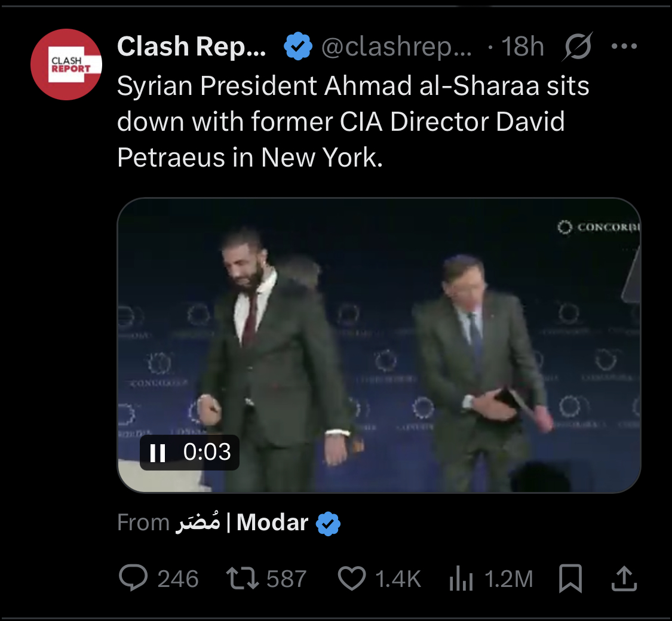Click the verified badge beside Clash Rep...

pyautogui.click(x=298, y=46)
